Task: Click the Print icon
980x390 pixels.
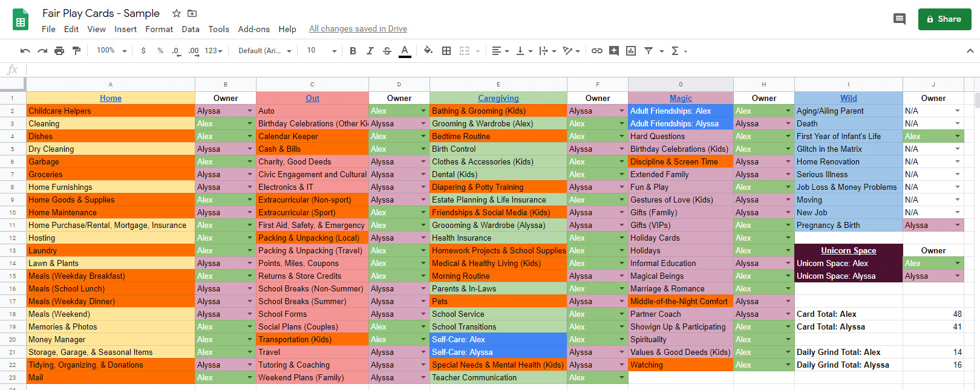Action: 59,51
